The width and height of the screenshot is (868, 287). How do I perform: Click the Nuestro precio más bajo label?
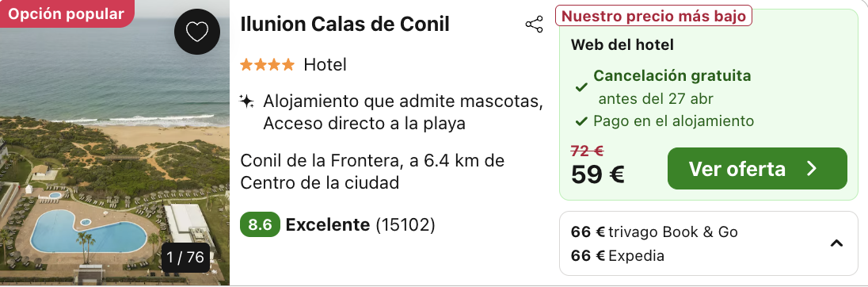[x=653, y=16]
